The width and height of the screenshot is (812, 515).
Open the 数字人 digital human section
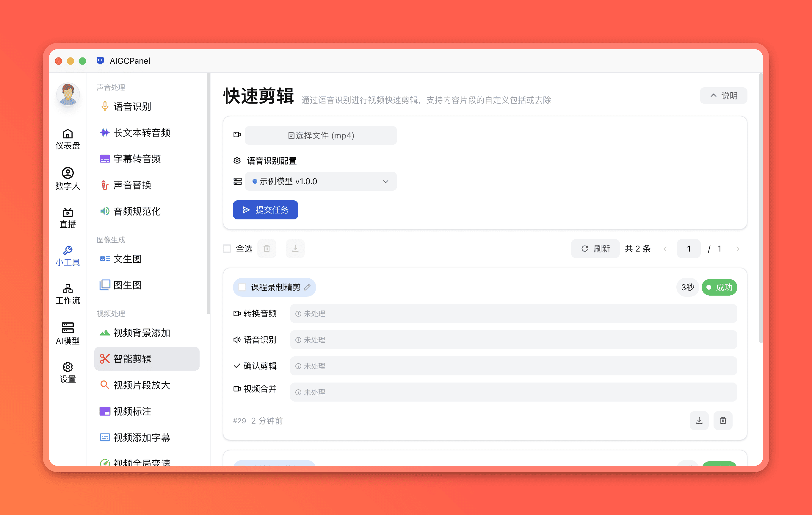coord(68,179)
